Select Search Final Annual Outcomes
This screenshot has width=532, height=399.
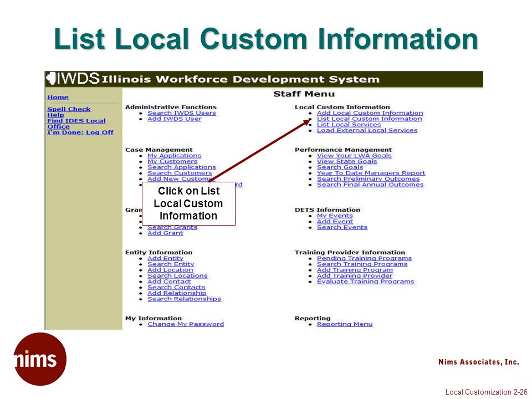point(370,185)
